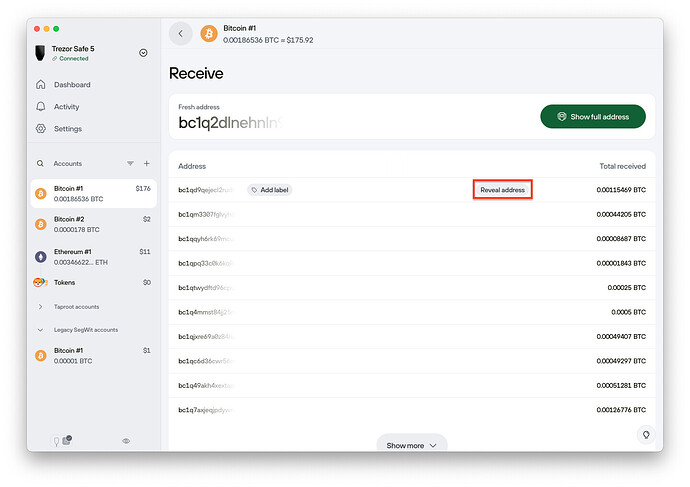Click the bc1qjxre69a0z address

[x=206, y=337]
